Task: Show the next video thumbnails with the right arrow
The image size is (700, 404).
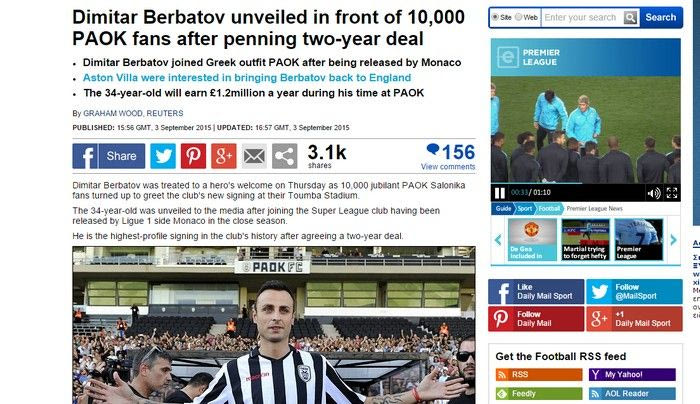Action: click(x=673, y=240)
